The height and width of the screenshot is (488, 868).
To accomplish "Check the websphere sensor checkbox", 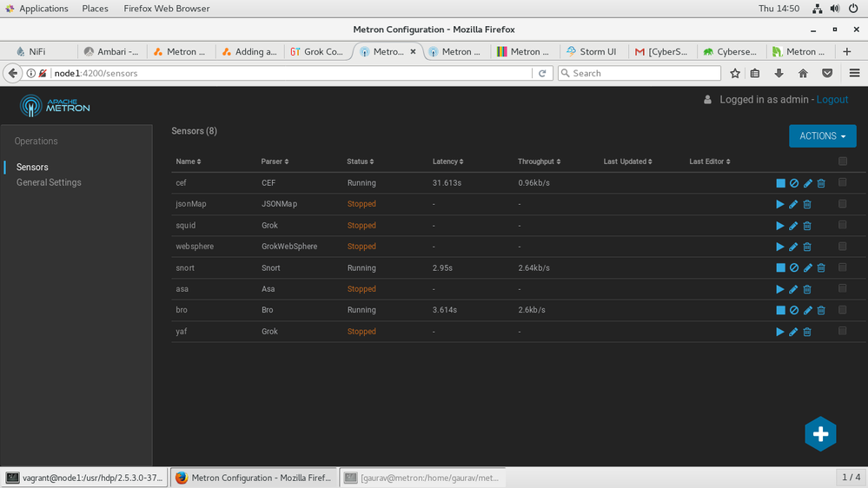I will [x=843, y=246].
